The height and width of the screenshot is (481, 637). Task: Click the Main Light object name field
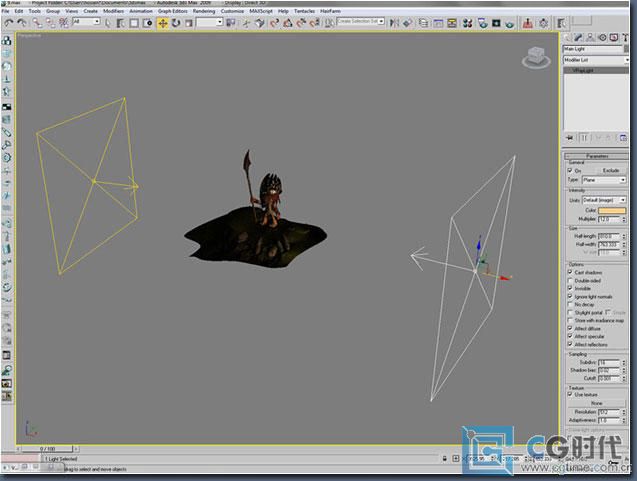coord(593,49)
